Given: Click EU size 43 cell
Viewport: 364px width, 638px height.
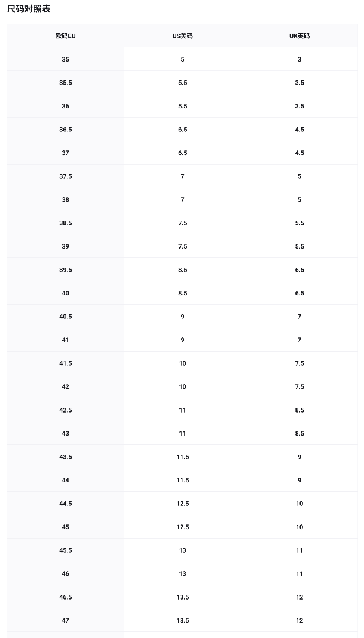Looking at the screenshot, I should 66,433.
